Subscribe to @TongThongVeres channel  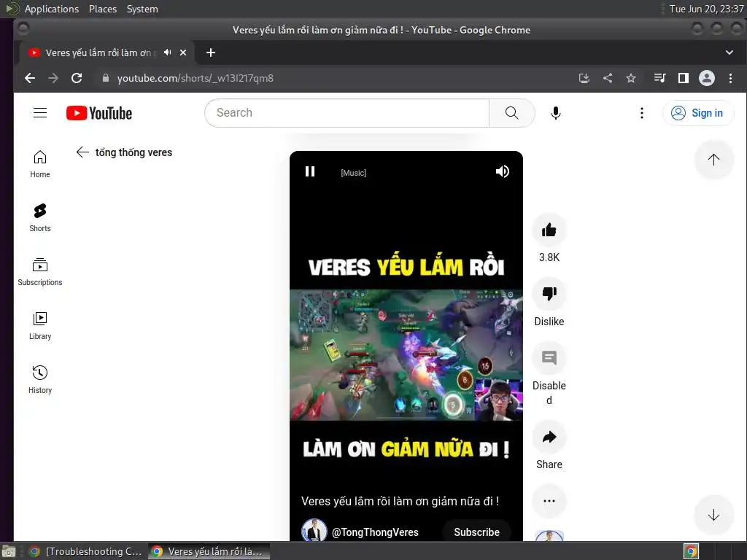[476, 532]
